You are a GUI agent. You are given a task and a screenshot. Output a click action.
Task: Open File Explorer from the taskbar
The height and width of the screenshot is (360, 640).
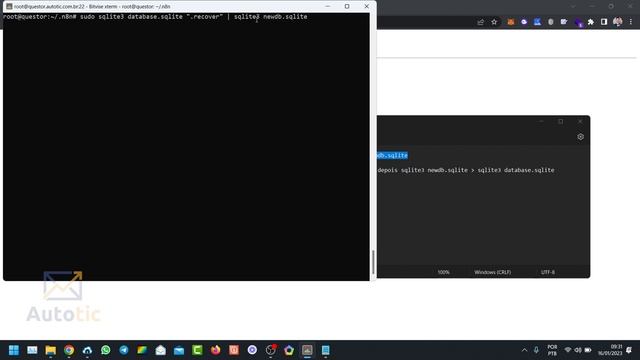51,350
